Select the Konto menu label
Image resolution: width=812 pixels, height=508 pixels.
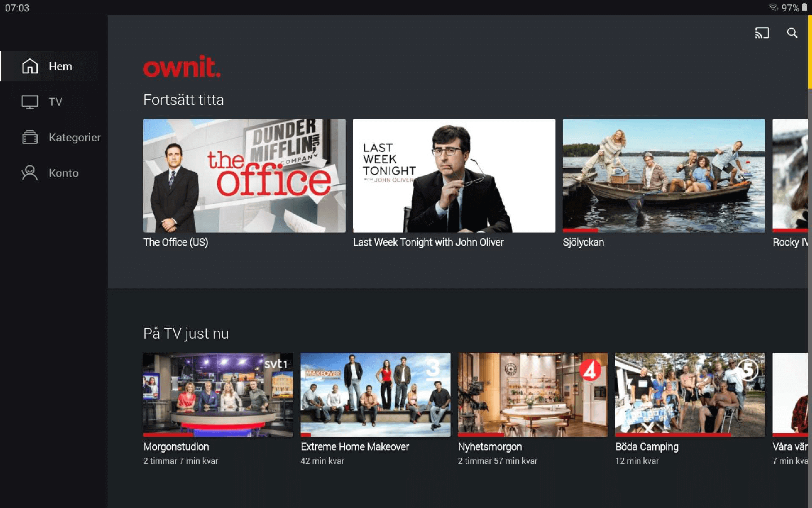click(x=64, y=173)
